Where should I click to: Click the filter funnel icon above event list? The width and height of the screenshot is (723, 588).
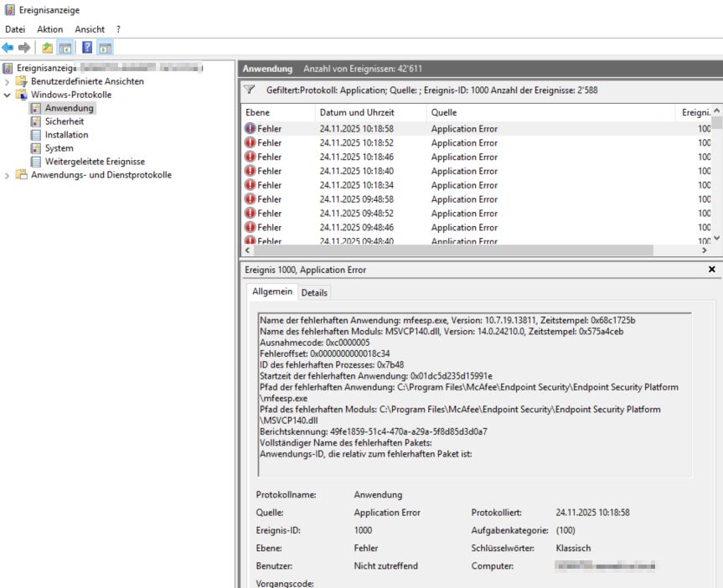click(x=250, y=90)
